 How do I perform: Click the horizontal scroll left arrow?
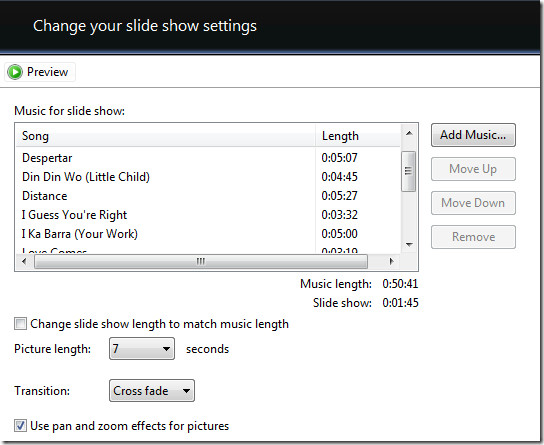coord(24,261)
